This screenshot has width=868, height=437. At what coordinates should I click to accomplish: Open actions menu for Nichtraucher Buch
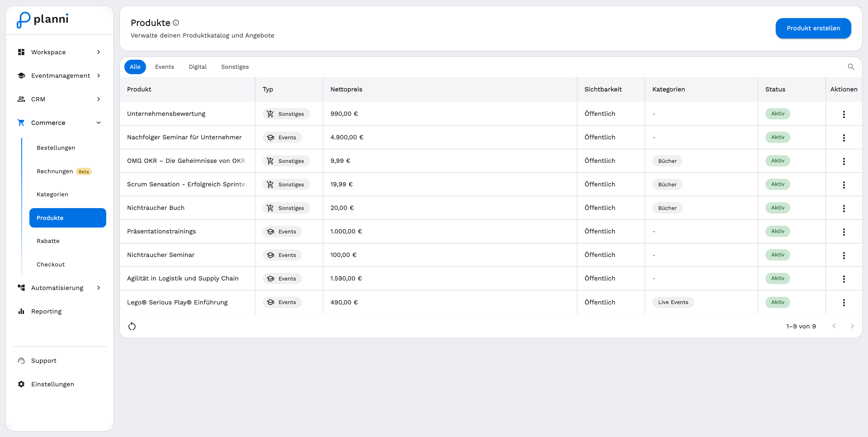[x=844, y=208]
